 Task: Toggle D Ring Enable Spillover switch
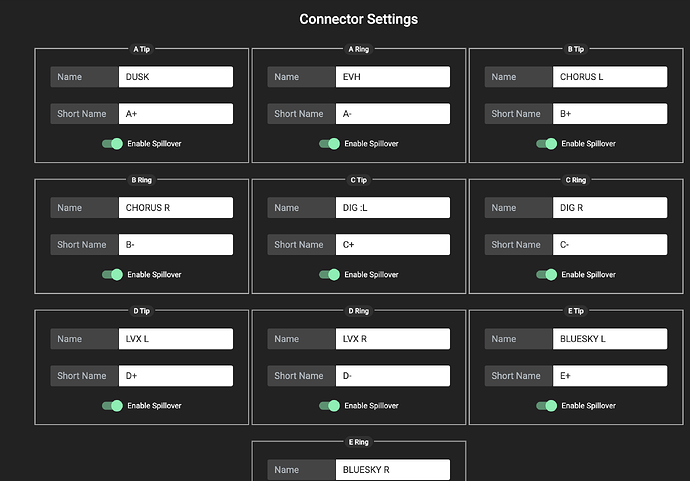(329, 406)
